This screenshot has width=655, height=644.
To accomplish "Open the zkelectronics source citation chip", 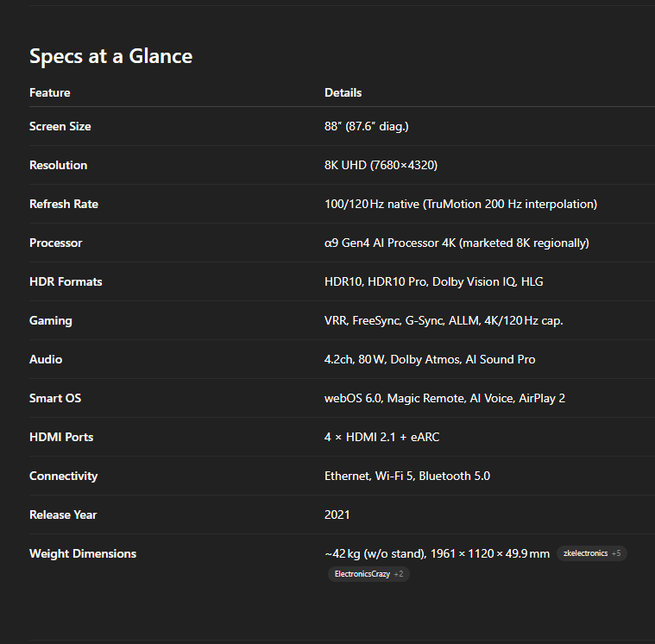I will tap(591, 553).
